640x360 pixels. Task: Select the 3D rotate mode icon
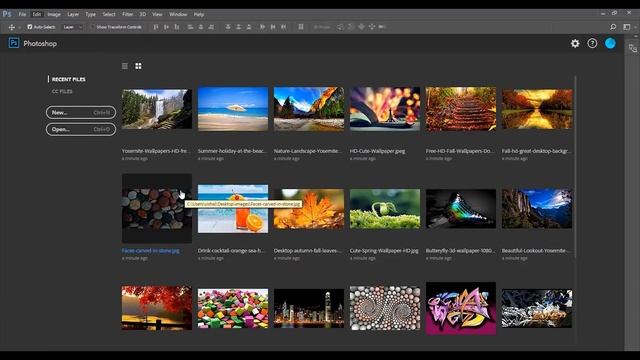point(340,27)
